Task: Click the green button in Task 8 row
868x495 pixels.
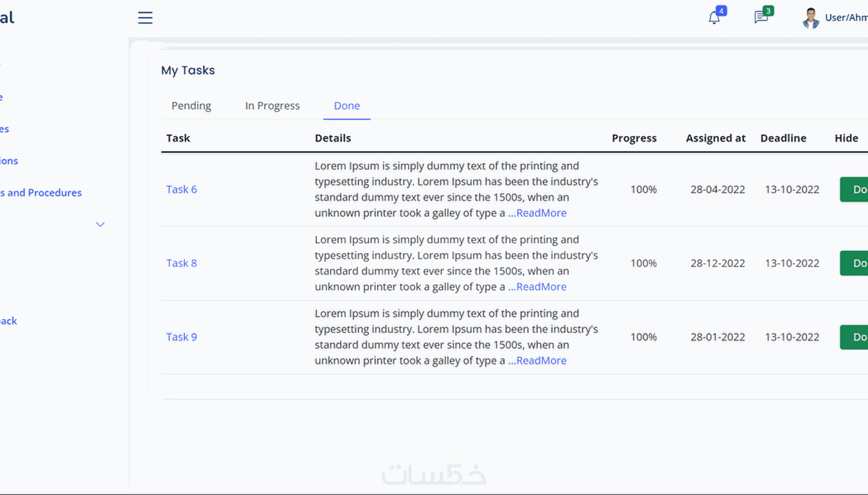Action: click(x=855, y=263)
